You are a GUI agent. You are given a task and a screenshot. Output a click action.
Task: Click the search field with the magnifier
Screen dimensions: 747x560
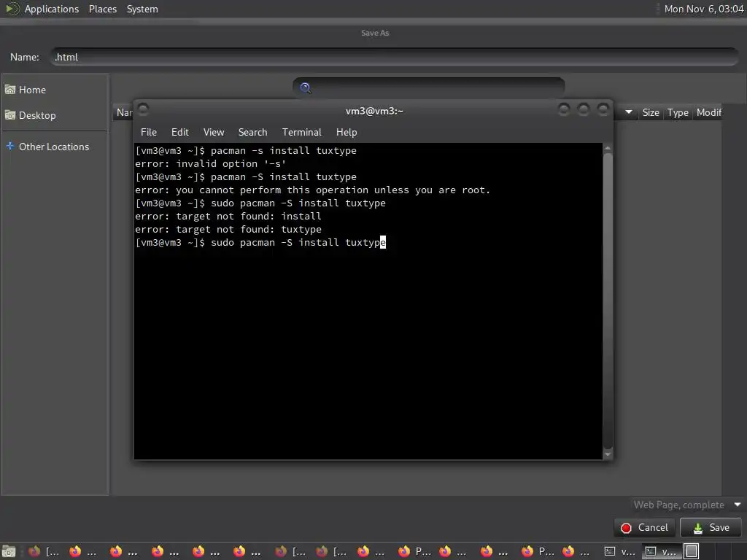pos(429,87)
